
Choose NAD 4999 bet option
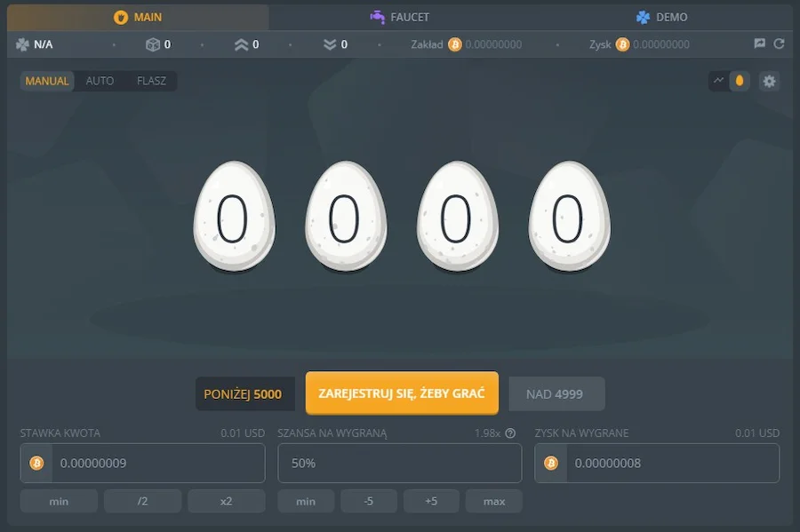point(556,393)
